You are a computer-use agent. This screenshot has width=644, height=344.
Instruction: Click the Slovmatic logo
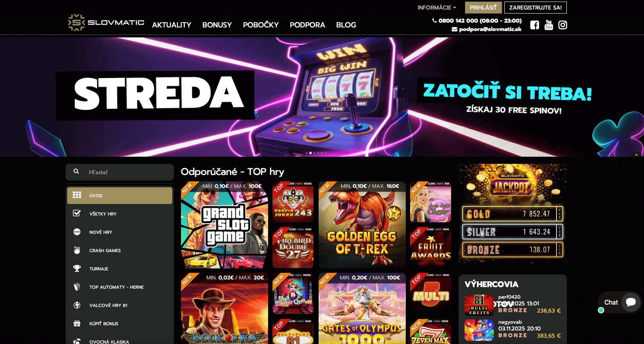pos(106,23)
